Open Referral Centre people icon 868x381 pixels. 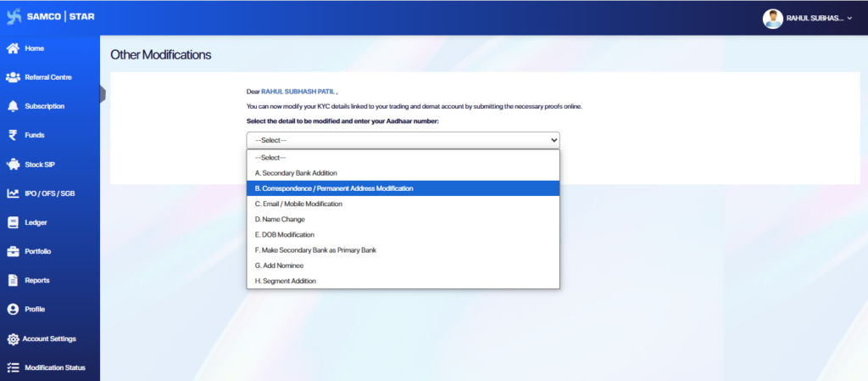pos(13,77)
